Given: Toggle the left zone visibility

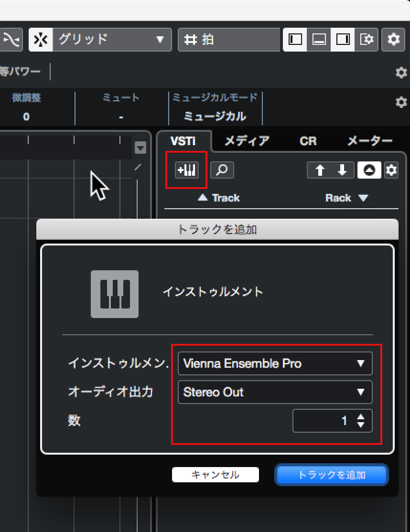Looking at the screenshot, I should (295, 40).
